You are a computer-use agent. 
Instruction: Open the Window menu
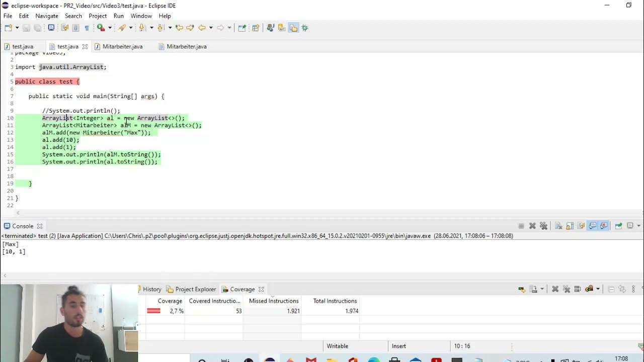point(141,16)
